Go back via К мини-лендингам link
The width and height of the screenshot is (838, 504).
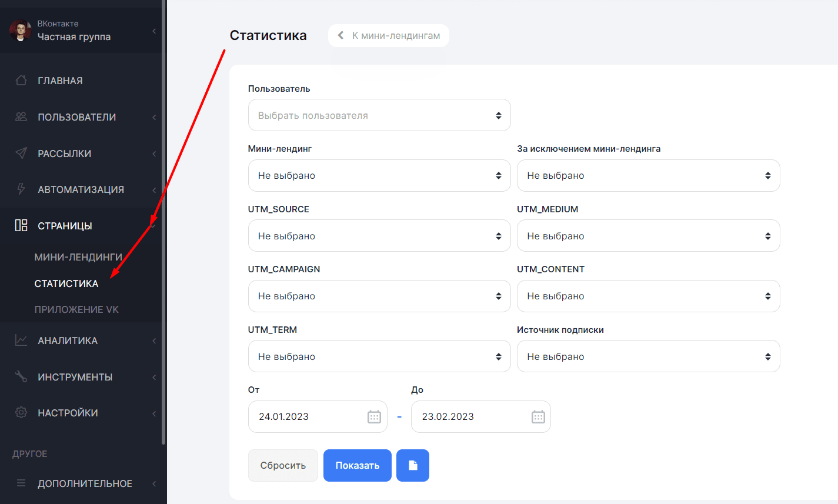point(389,36)
